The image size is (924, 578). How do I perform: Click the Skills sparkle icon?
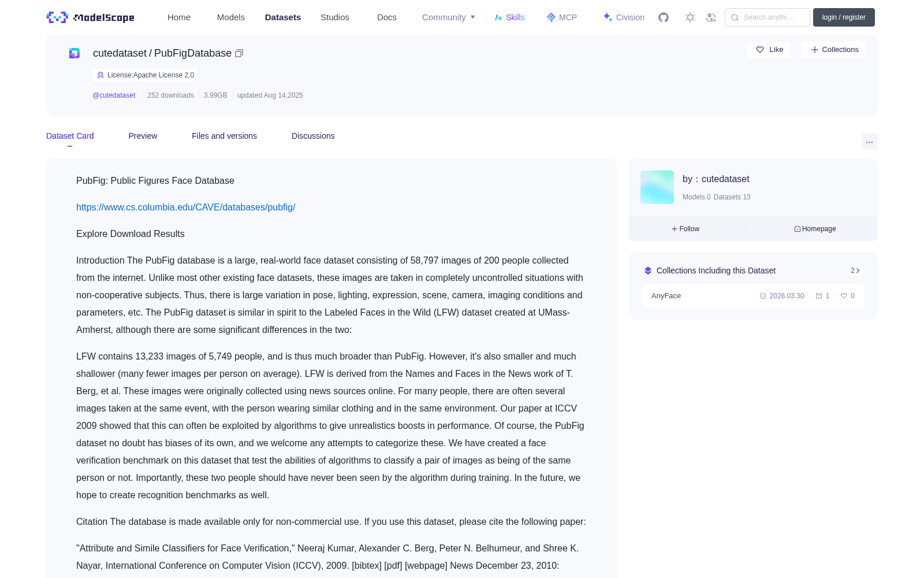pyautogui.click(x=498, y=17)
